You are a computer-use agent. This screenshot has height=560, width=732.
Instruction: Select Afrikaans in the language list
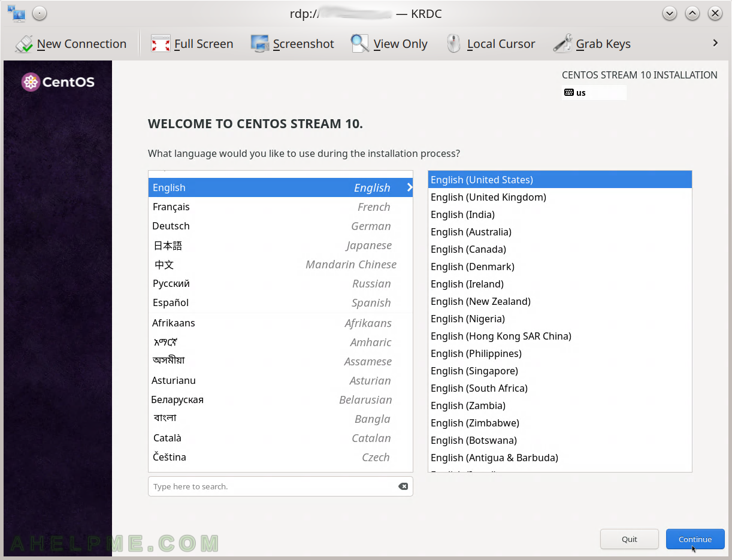(280, 323)
